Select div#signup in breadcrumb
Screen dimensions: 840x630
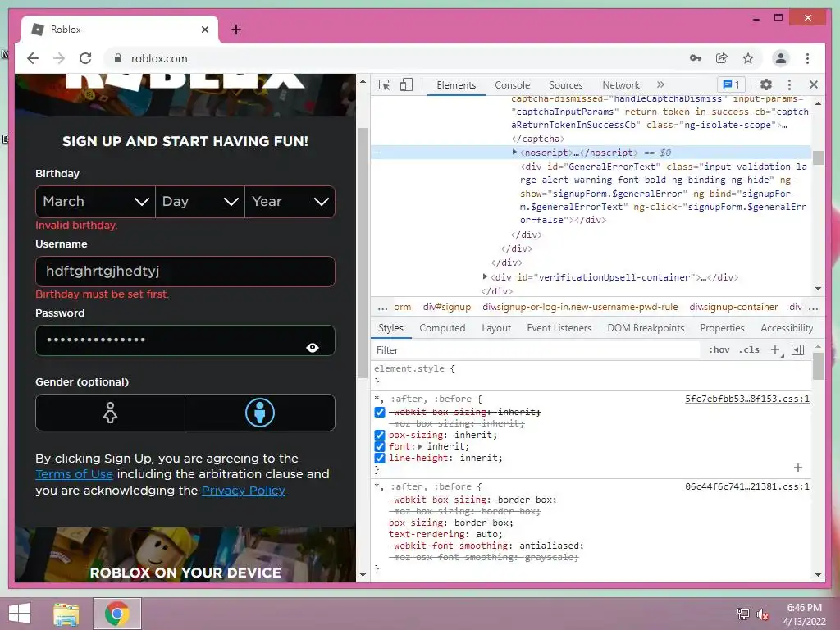click(x=447, y=308)
